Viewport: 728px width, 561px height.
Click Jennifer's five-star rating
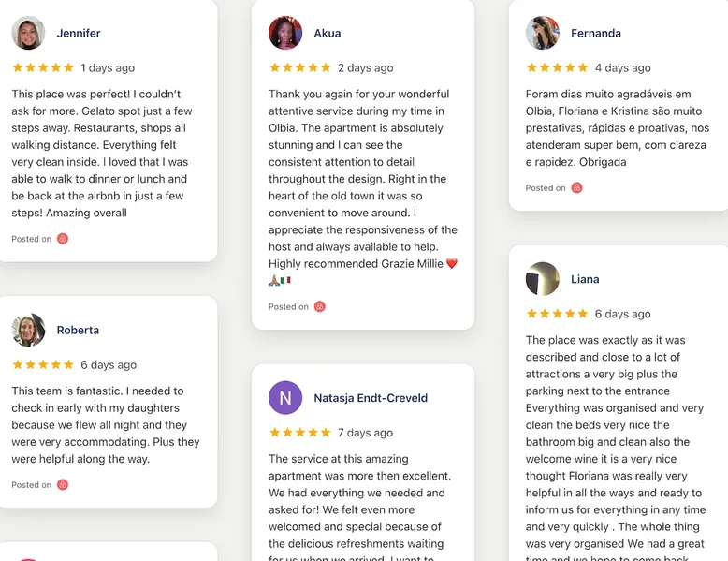coord(43,67)
